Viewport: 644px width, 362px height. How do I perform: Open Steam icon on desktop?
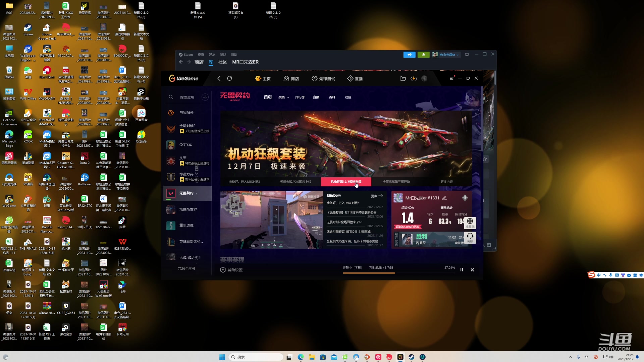[28, 29]
